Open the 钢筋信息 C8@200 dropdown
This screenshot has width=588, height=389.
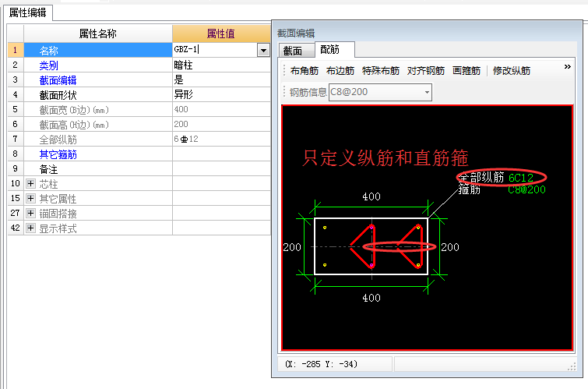tap(427, 92)
